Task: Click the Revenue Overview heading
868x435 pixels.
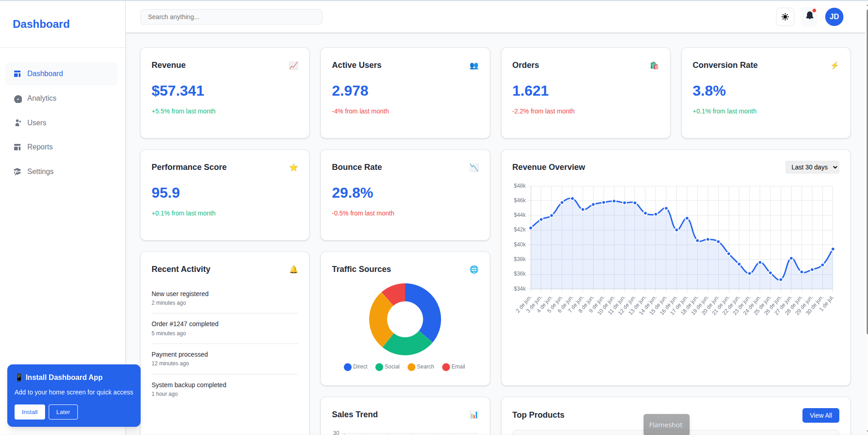Action: tap(548, 167)
